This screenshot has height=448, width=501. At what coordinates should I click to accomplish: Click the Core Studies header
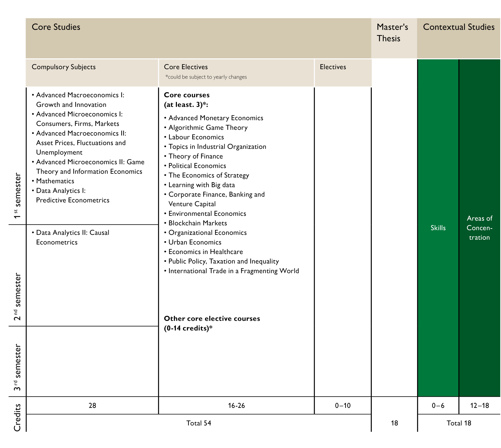coord(56,27)
